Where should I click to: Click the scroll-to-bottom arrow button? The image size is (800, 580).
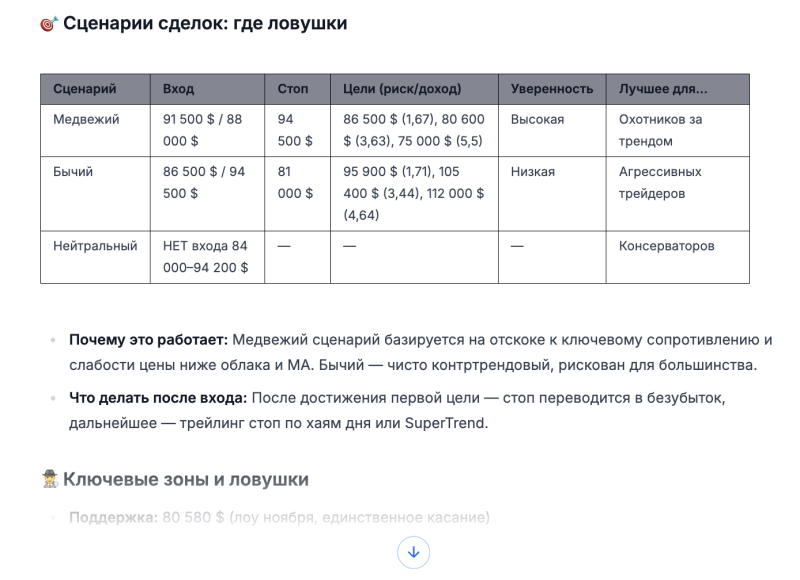point(413,552)
